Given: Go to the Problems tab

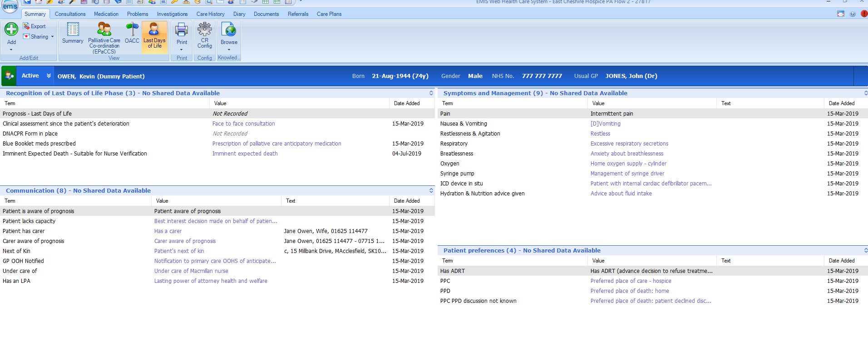Looking at the screenshot, I should [138, 14].
